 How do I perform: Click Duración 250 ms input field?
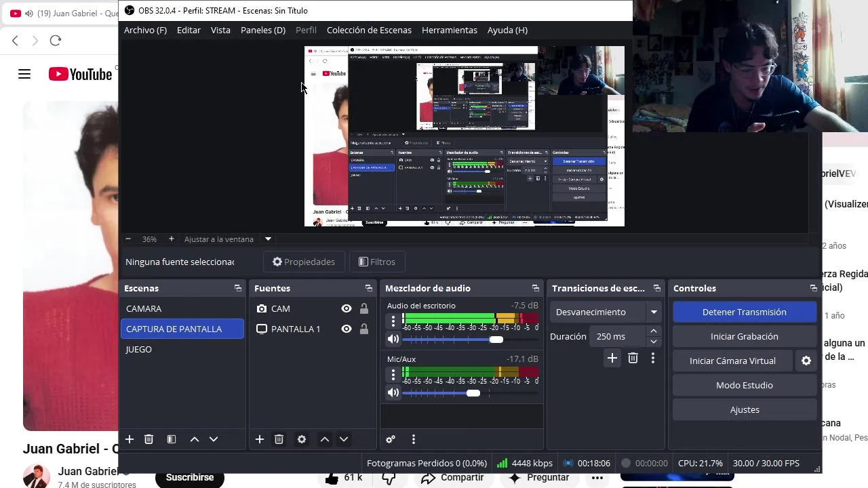(x=618, y=336)
